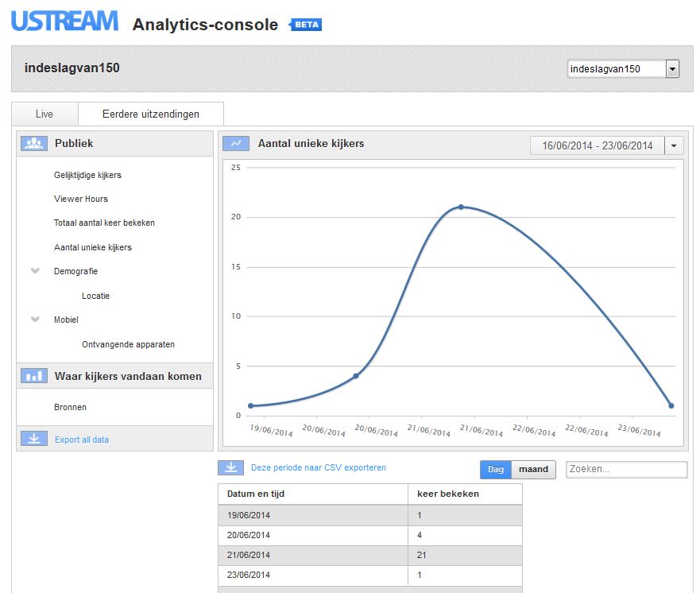
Task: Open the Viewer Hours report
Action: pyautogui.click(x=81, y=199)
